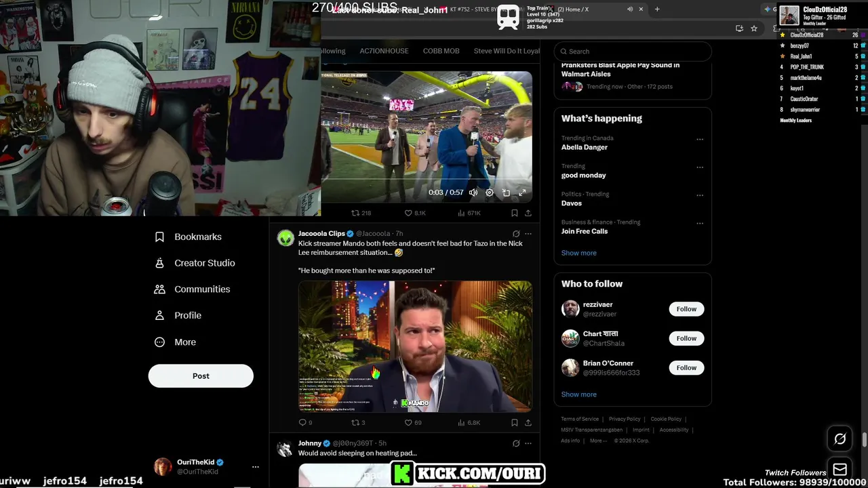Bookmark this page with the star icon
868x488 pixels.
click(x=754, y=28)
